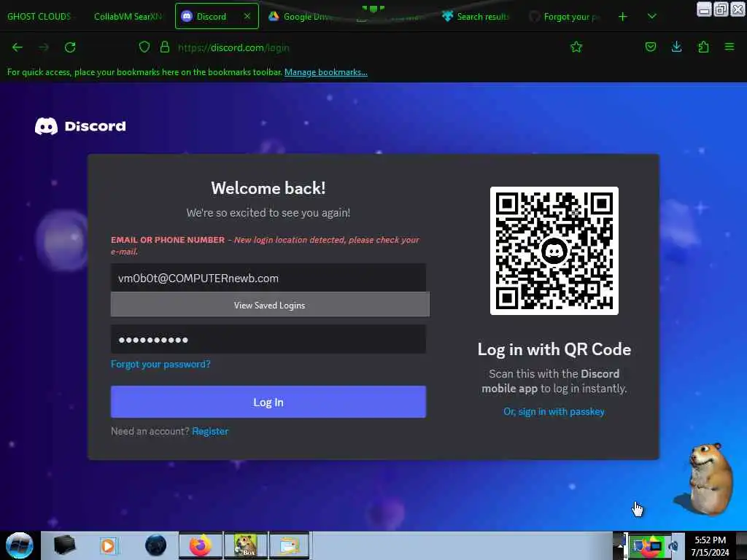Click the colorful system tray icon
The height and width of the screenshot is (560, 747).
tap(649, 545)
